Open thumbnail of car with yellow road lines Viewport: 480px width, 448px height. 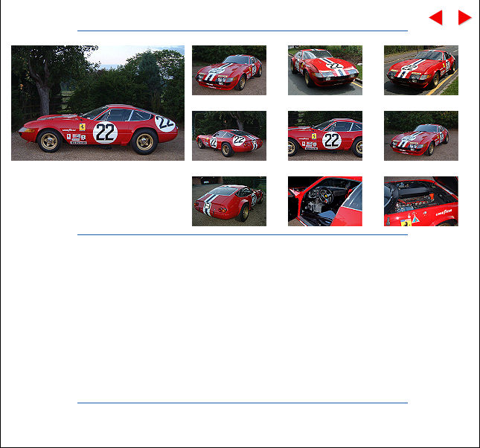coord(421,70)
